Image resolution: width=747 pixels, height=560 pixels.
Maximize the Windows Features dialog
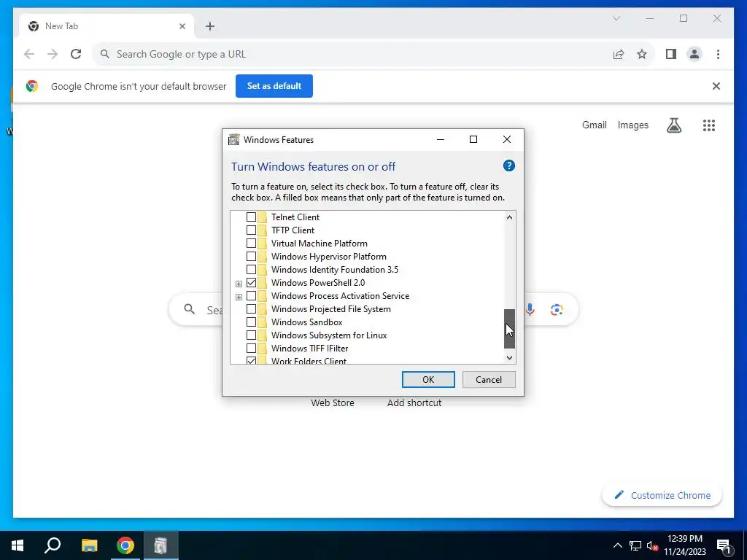[473, 139]
